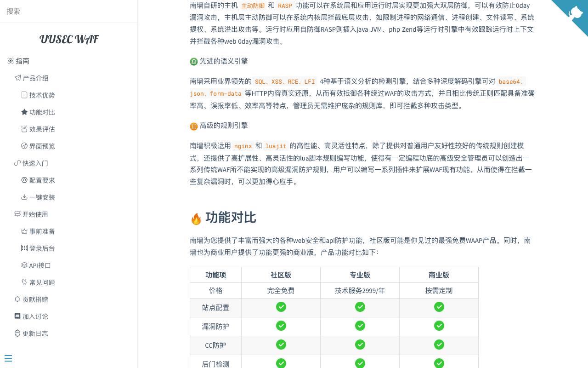588x368 pixels.
Task: Click the icon beside 界面预览
Action: [x=24, y=146]
